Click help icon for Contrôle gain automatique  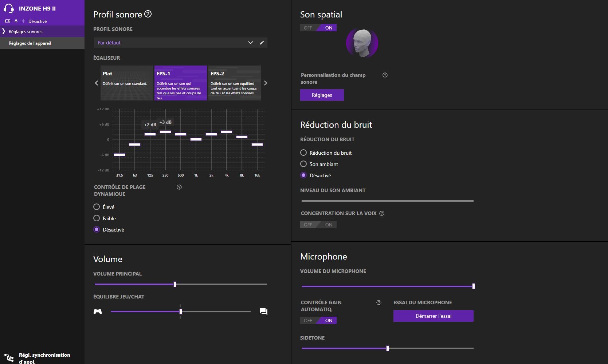pos(379,302)
